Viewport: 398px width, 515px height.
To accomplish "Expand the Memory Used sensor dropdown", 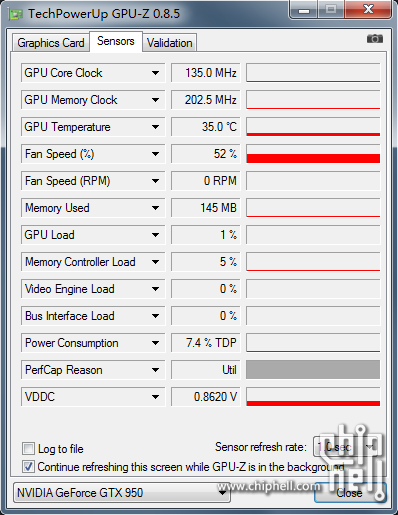I will pos(155,208).
